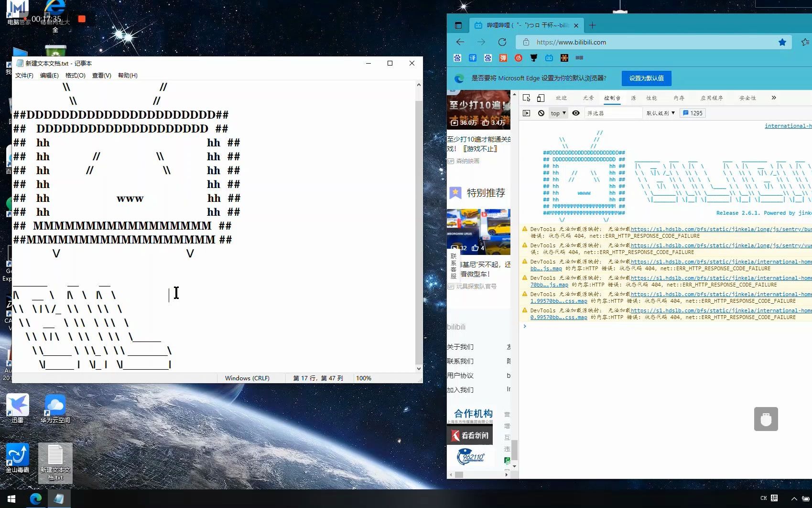
Task: Open the black orange-flower bookmark
Action: coord(564,58)
